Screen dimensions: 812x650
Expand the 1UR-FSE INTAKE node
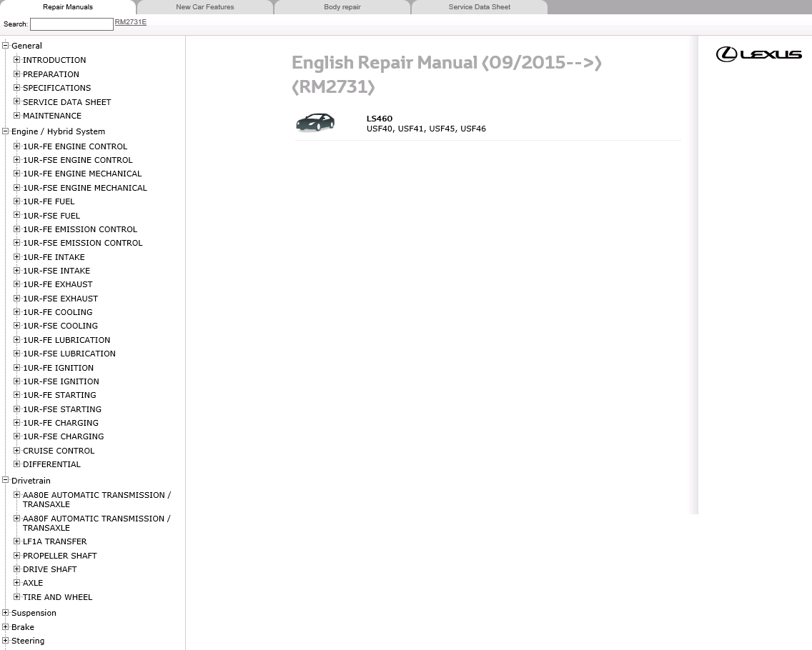(x=17, y=271)
